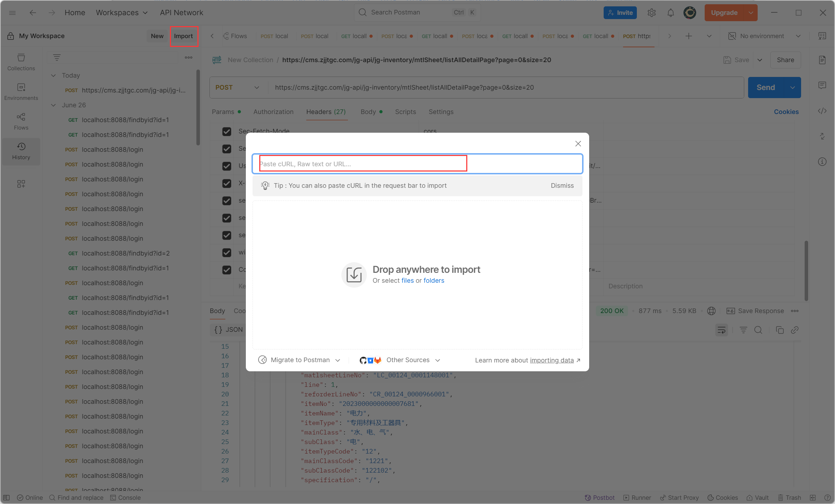
Task: Click the folders link to import
Action: pos(434,281)
